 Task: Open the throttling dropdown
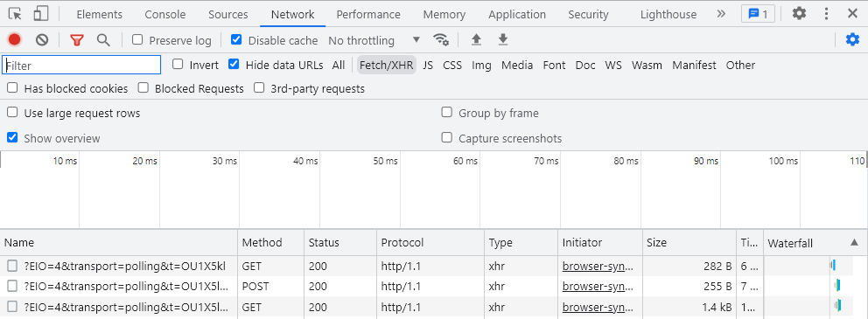[374, 40]
